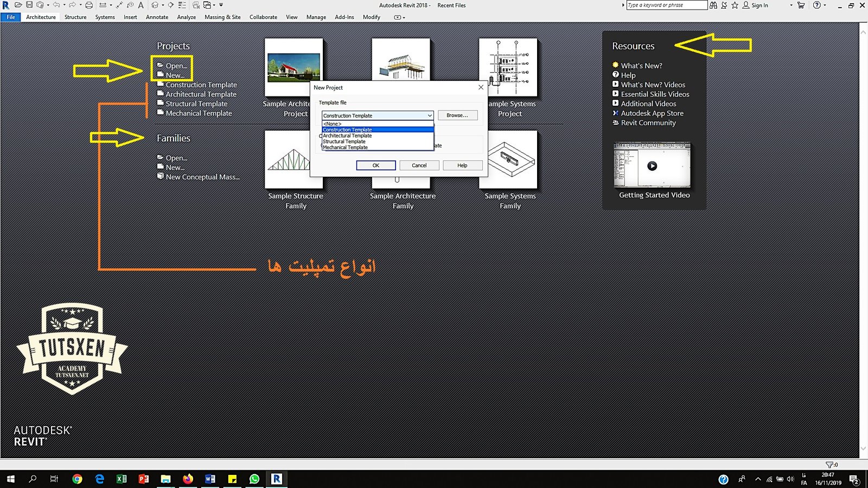Viewport: 868px width, 488px height.
Task: Click the Print icon in quick access
Action: pos(89,5)
